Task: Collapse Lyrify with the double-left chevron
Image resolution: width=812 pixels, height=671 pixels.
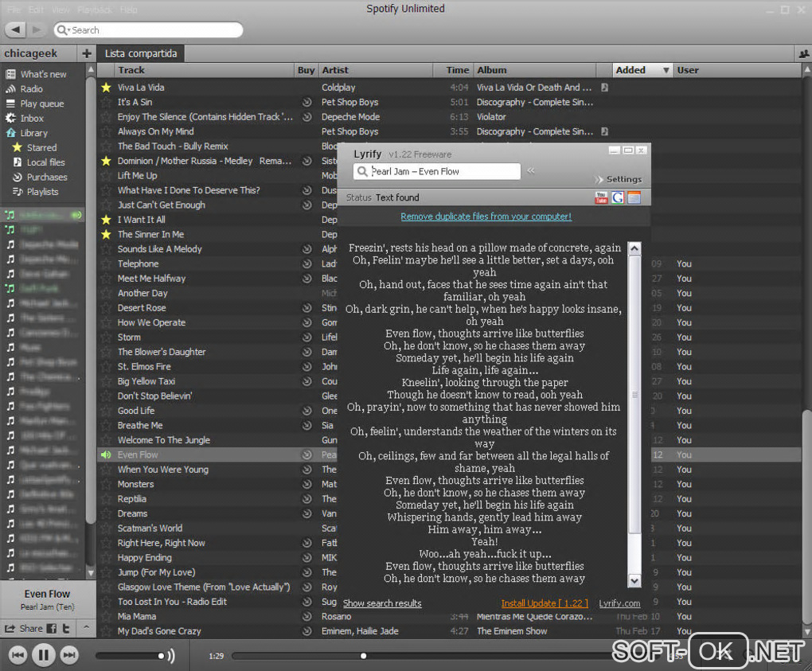Action: point(531,170)
